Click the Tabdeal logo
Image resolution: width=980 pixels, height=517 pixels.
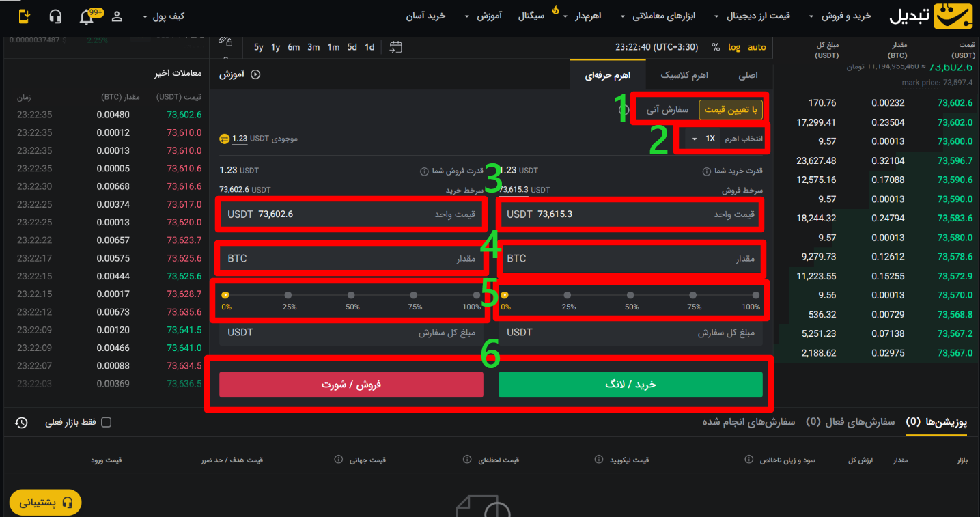[933, 16]
